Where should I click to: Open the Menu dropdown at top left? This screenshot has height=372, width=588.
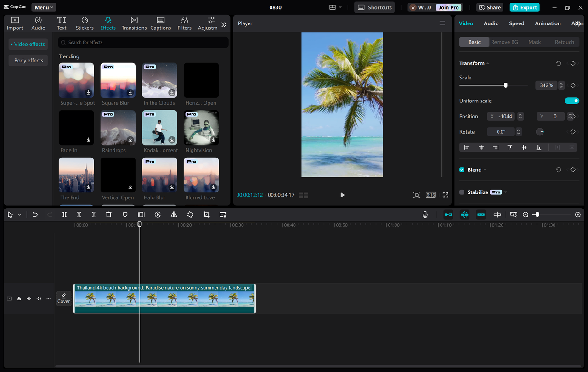(43, 7)
